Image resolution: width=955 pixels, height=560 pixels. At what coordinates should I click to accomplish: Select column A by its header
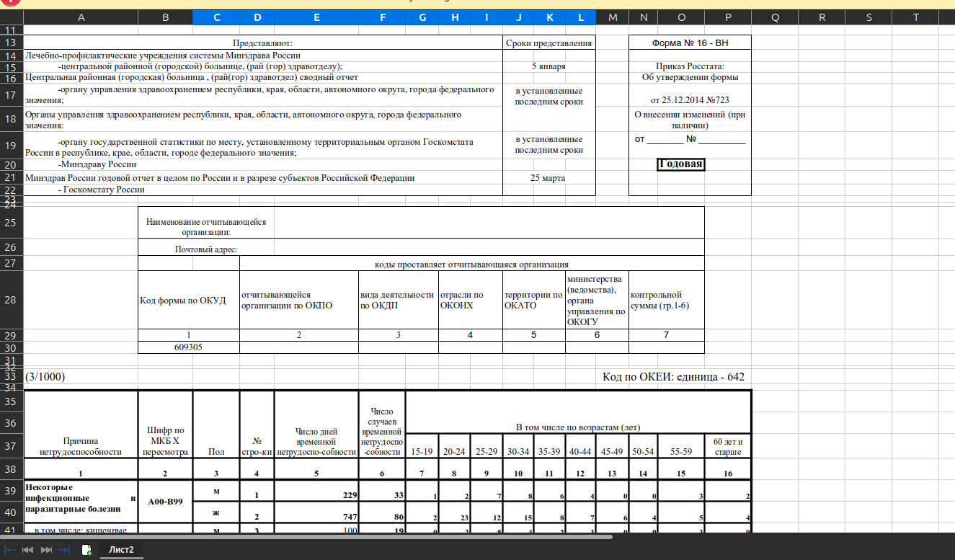click(x=81, y=18)
